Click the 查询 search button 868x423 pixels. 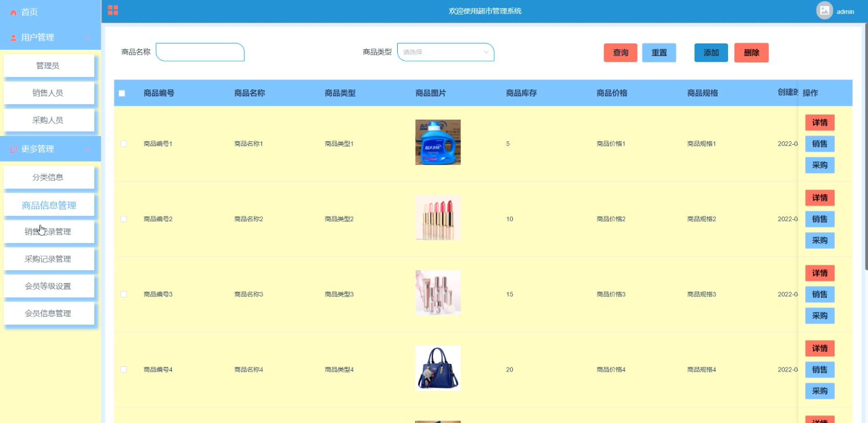click(620, 53)
